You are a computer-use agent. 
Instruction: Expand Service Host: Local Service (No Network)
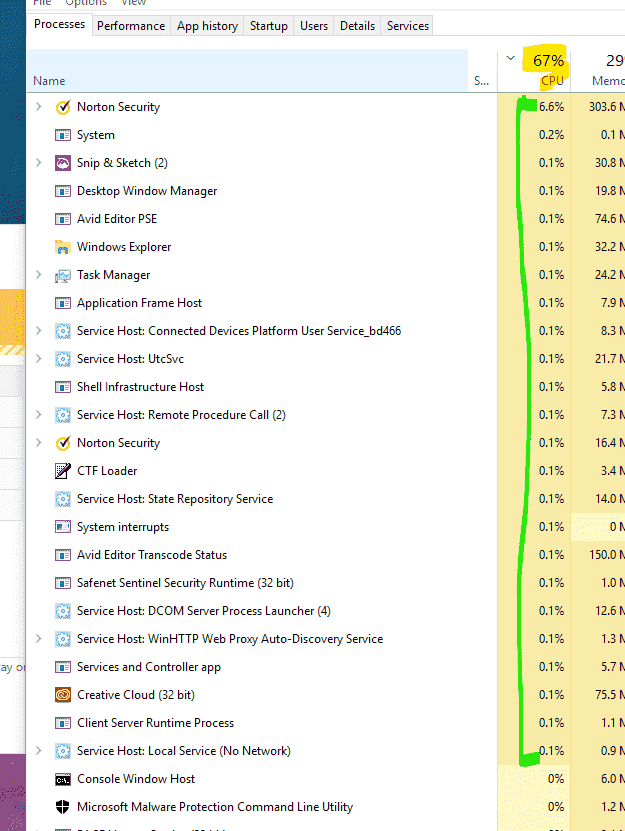[39, 750]
